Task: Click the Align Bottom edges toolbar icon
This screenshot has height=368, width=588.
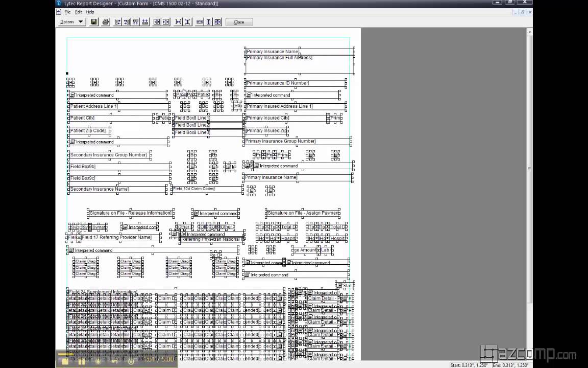Action: pos(145,22)
